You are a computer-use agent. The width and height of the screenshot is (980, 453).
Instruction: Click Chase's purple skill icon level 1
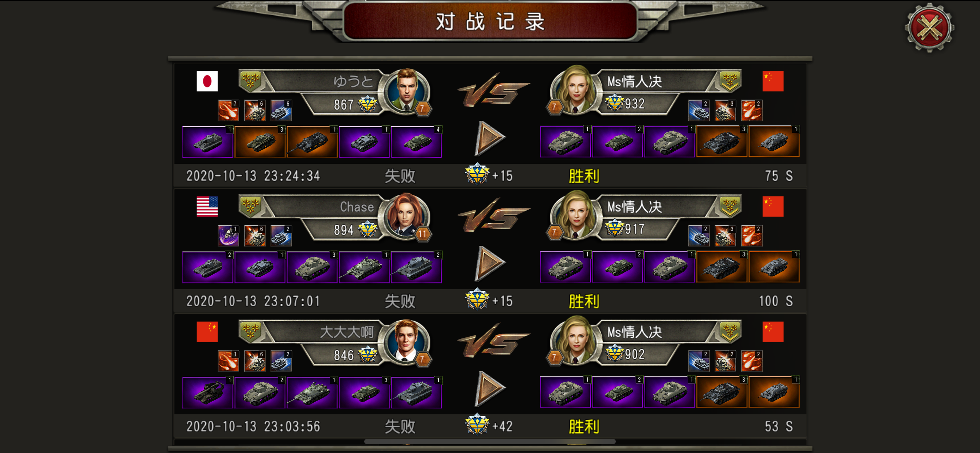point(228,236)
